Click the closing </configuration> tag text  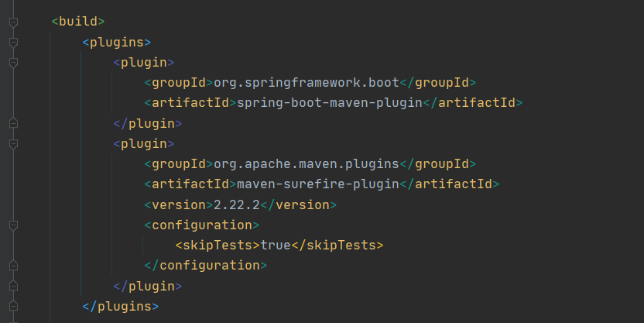click(205, 266)
